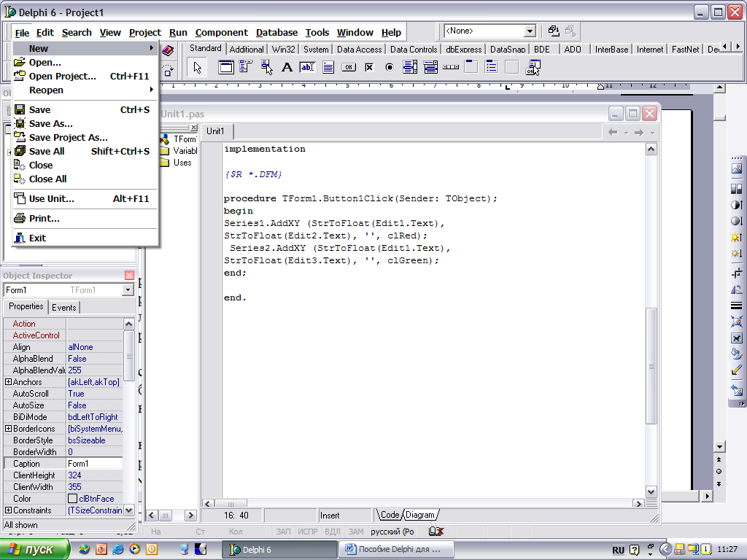Select the ComboBox component icon
This screenshot has width=747, height=560.
click(430, 67)
